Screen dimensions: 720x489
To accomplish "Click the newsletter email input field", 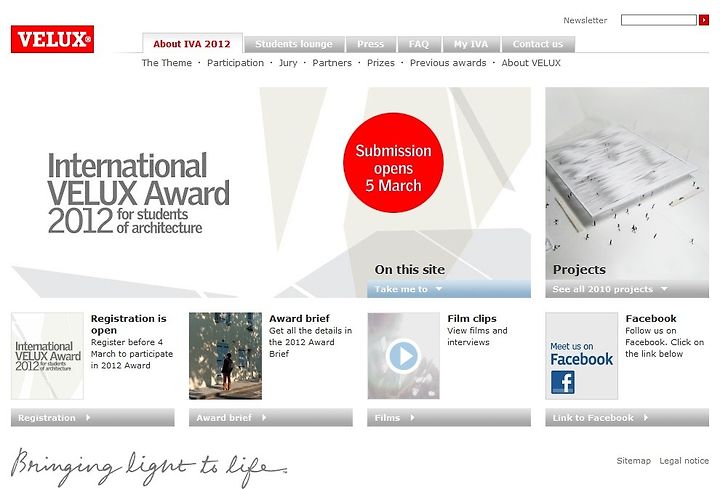I will (659, 20).
